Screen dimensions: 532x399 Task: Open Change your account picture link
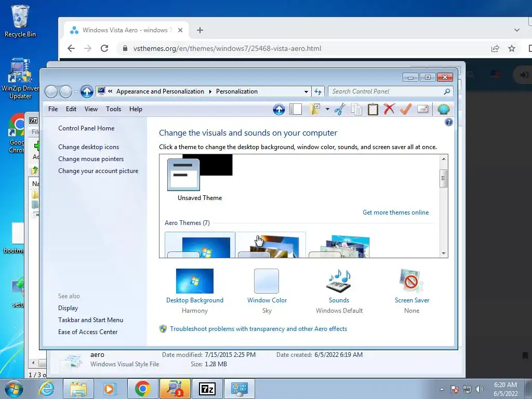tap(98, 171)
